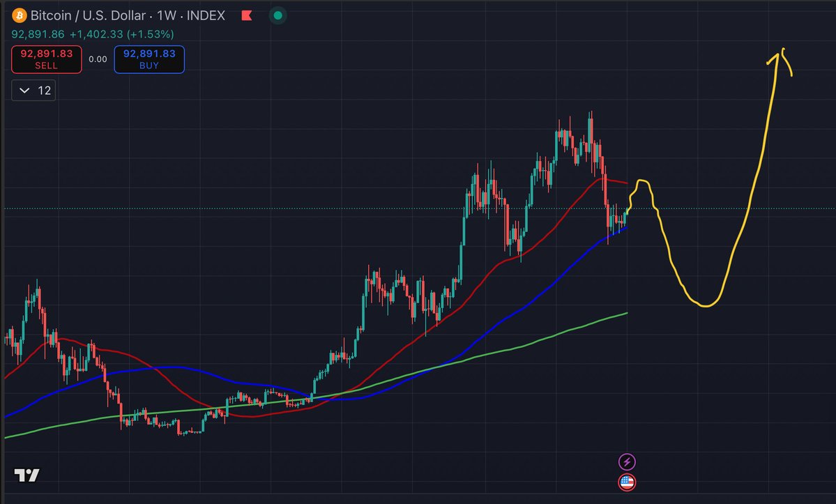
Task: Click the SELL 92,891.83 button
Action: click(x=47, y=59)
